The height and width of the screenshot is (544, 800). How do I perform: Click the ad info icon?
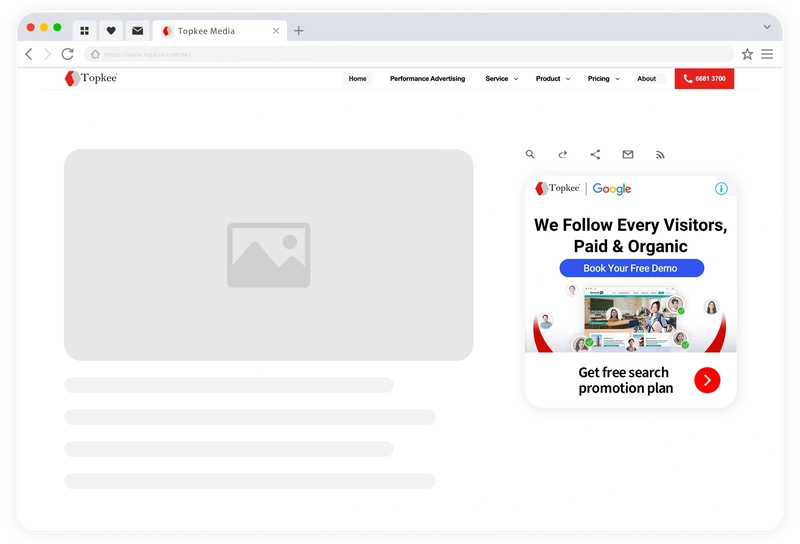721,188
